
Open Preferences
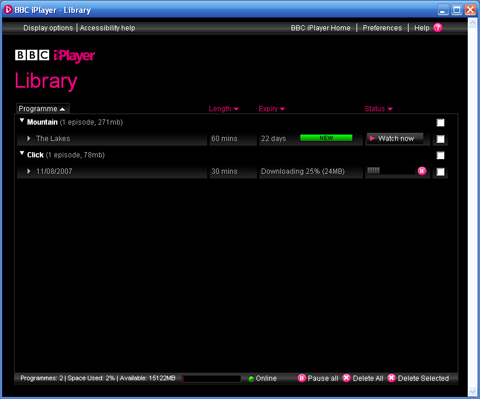click(382, 28)
